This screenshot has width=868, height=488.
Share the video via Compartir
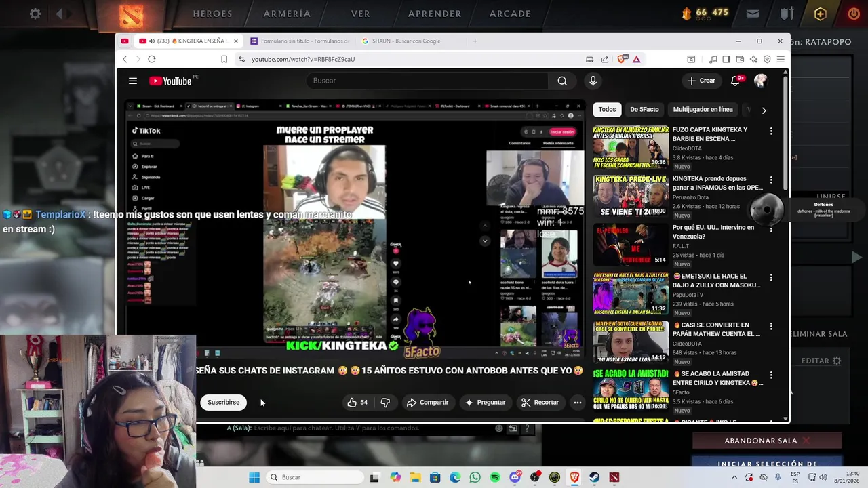pyautogui.click(x=427, y=403)
